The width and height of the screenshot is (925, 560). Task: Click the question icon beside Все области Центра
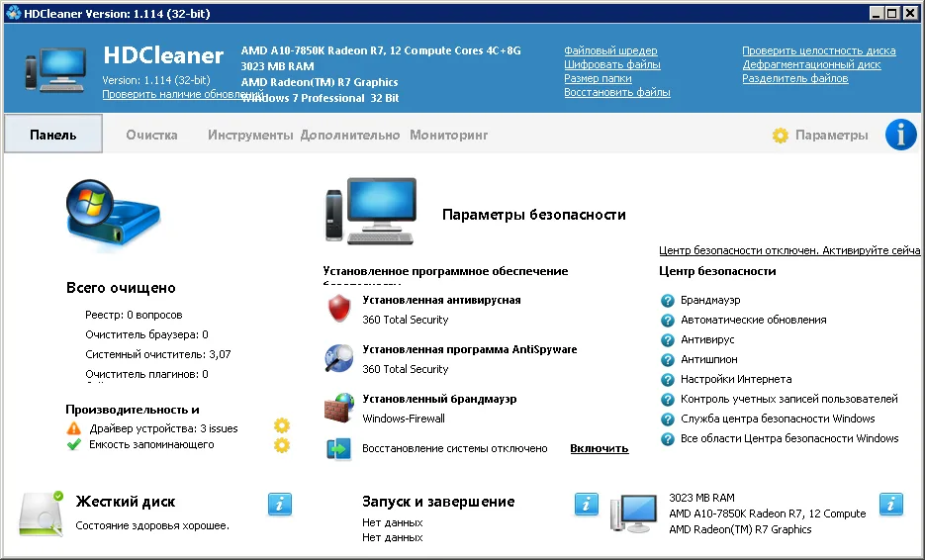[x=667, y=439]
